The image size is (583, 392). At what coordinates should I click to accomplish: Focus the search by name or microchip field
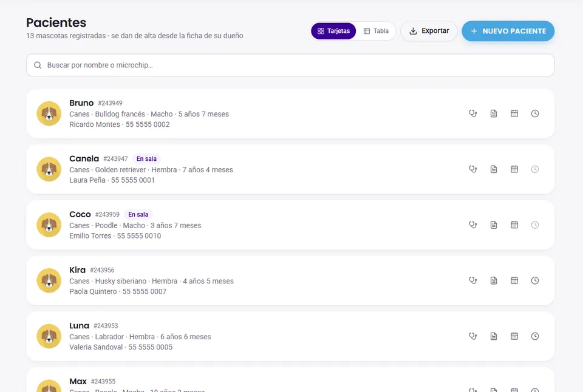point(290,65)
